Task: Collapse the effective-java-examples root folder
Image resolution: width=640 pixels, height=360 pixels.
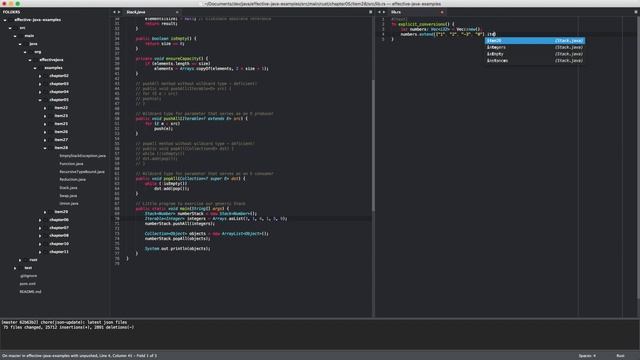Action: (5, 20)
